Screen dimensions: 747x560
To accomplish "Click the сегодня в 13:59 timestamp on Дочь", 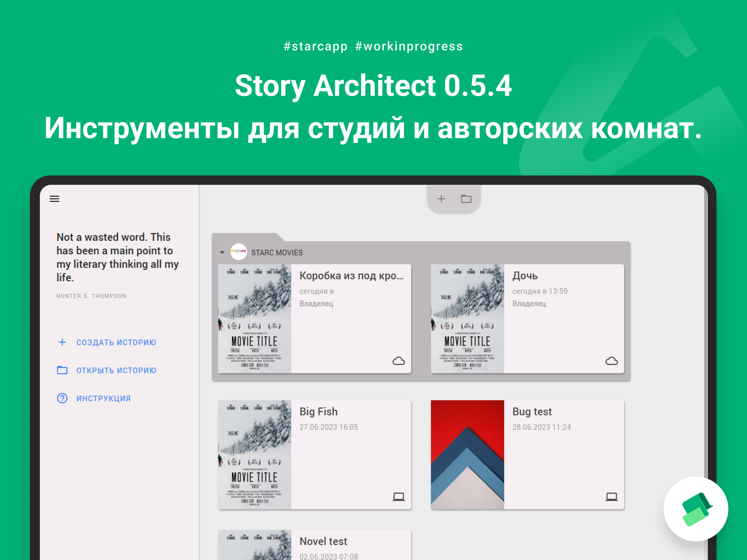I will [x=540, y=291].
